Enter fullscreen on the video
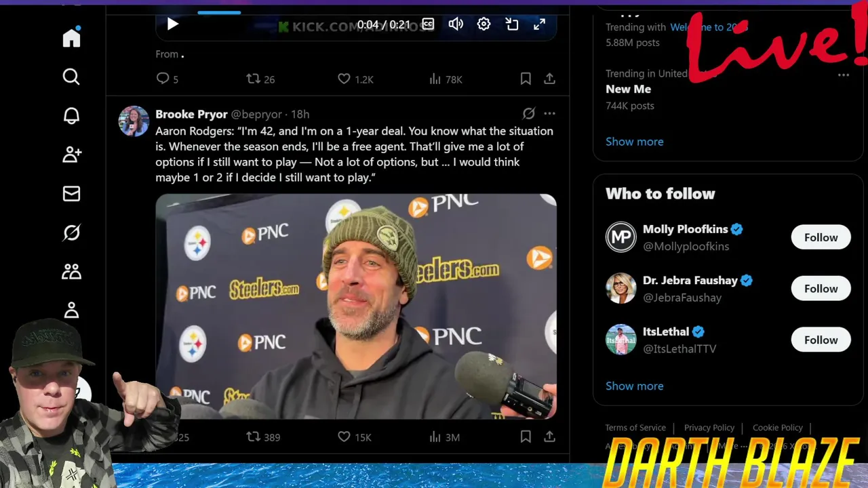868x488 pixels. click(x=539, y=24)
